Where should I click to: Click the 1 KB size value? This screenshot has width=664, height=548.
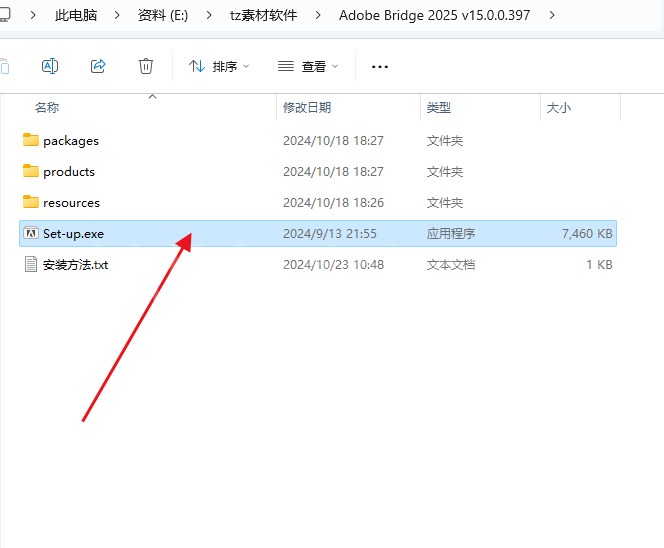[599, 265]
